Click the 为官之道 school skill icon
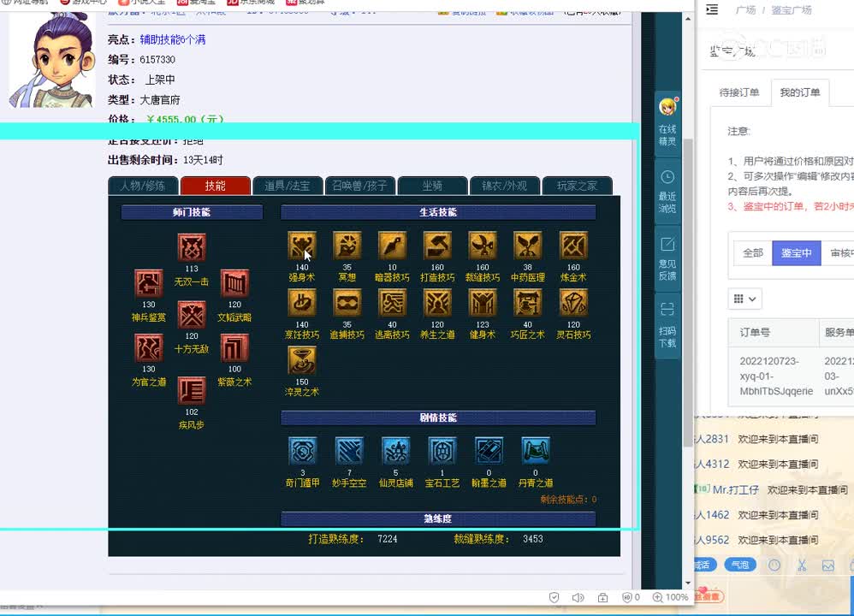The height and width of the screenshot is (616, 854). pyautogui.click(x=149, y=348)
